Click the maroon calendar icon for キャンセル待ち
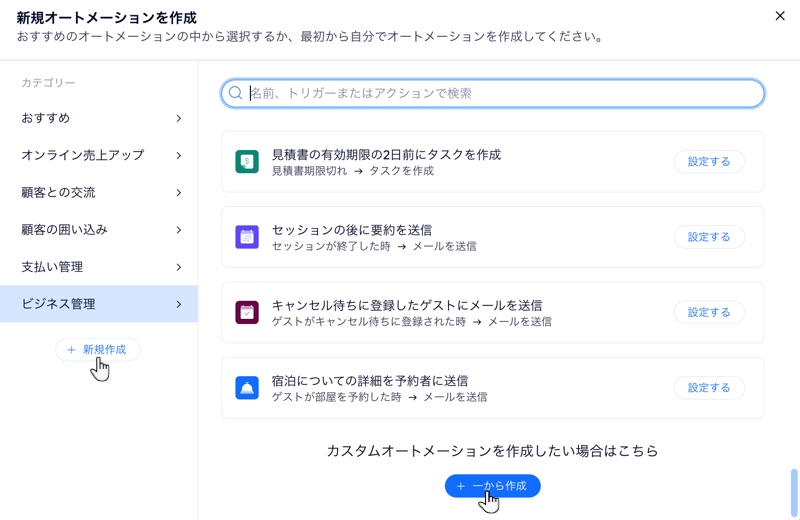This screenshot has height=520, width=800. point(247,312)
